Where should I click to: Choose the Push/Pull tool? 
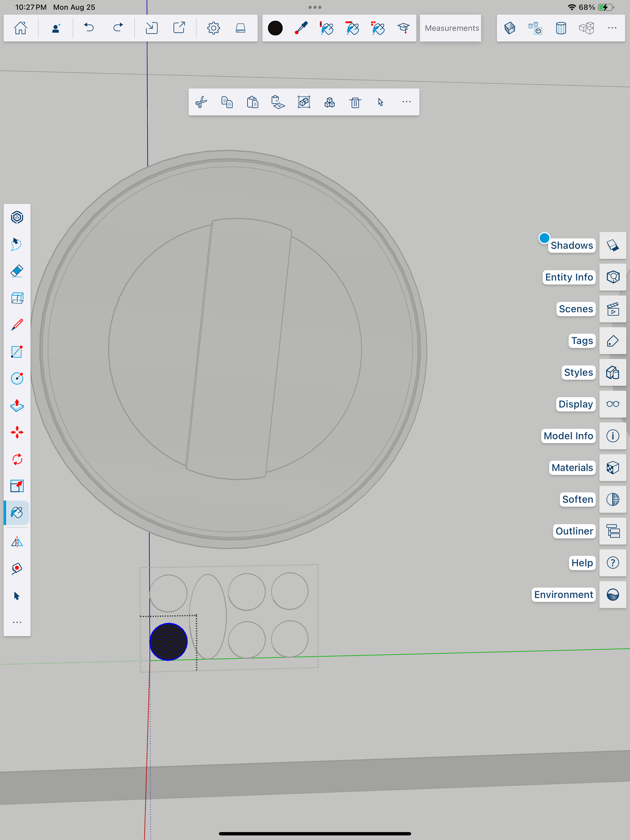pos(17,406)
